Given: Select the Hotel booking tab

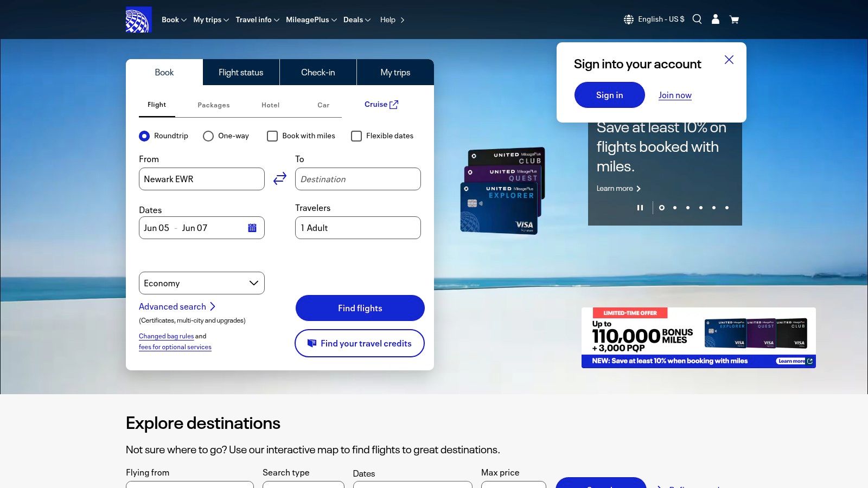Looking at the screenshot, I should pos(270,105).
